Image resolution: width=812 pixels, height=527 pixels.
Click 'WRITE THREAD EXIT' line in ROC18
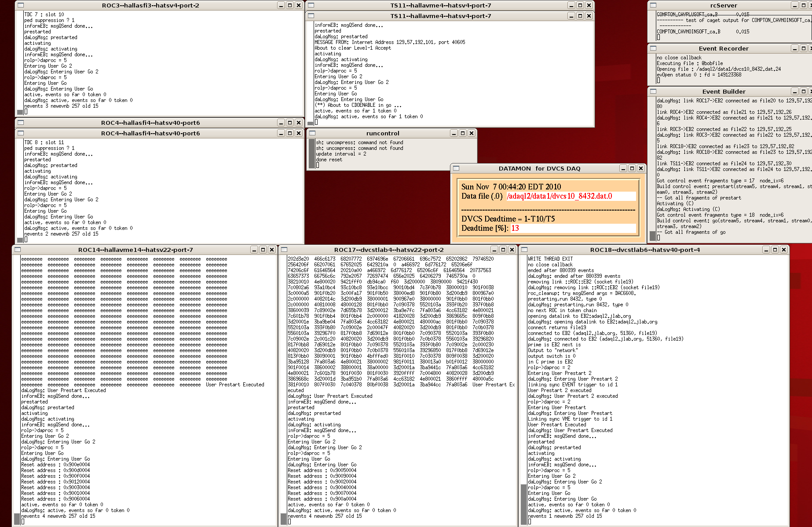point(550,259)
